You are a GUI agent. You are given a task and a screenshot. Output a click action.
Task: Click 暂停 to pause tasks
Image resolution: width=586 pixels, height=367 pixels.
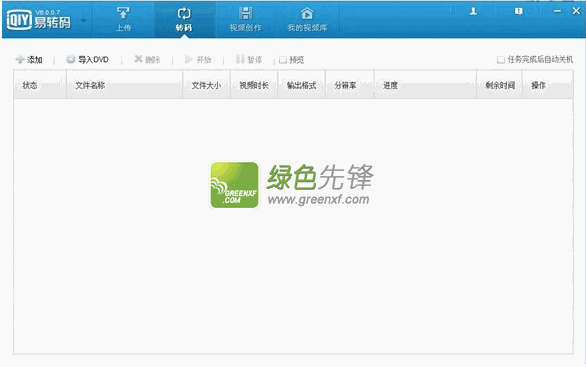[249, 59]
